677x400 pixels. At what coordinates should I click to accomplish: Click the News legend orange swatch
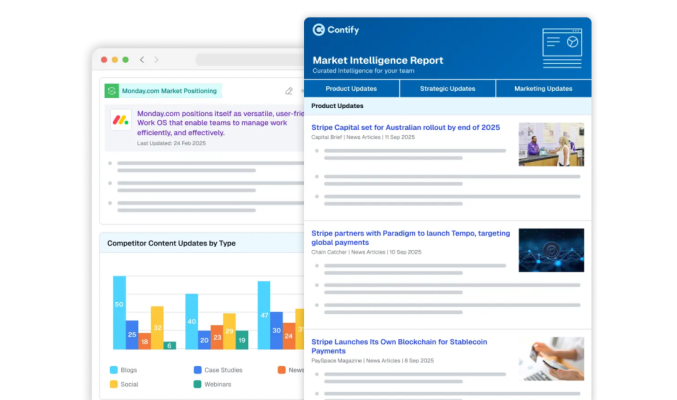click(282, 370)
